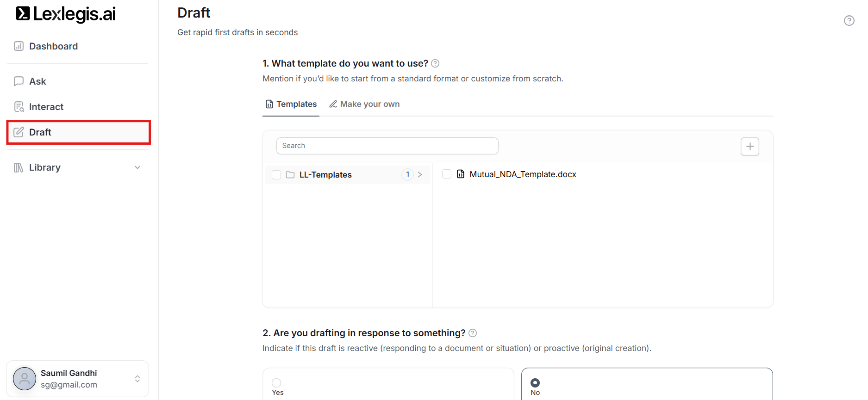868x400 pixels.
Task: Click the Mutual_NDA_Template.docx file icon
Action: click(461, 174)
